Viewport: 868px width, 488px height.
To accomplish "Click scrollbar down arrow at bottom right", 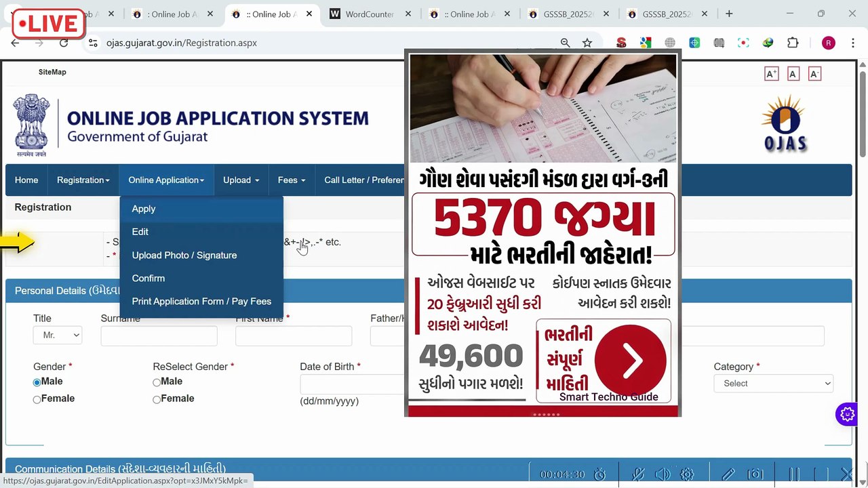I will (863, 483).
